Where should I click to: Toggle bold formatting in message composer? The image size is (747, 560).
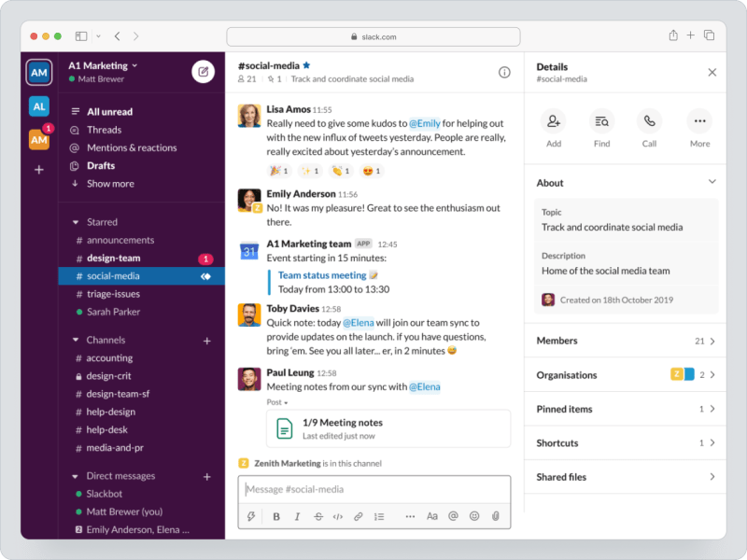(x=276, y=516)
